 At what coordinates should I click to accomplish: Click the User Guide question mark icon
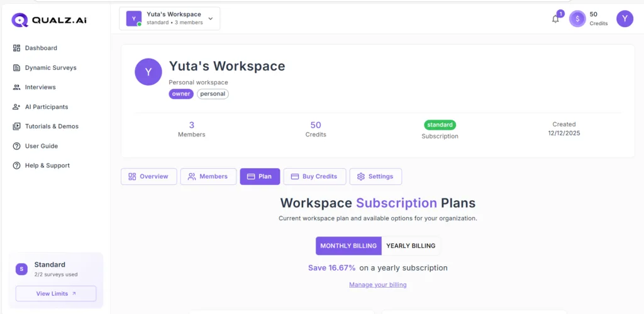tap(17, 146)
